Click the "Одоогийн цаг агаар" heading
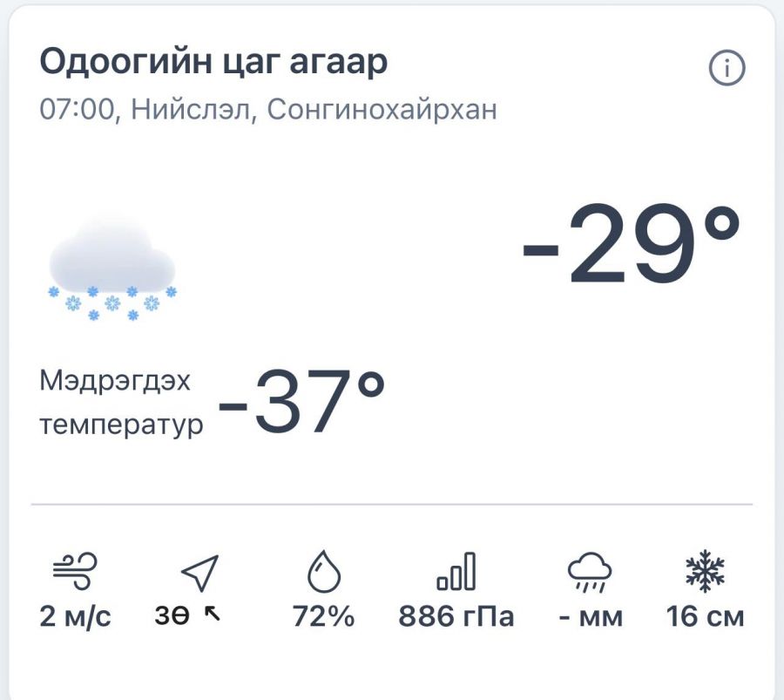Screen dimensions: 784x700 [213, 62]
